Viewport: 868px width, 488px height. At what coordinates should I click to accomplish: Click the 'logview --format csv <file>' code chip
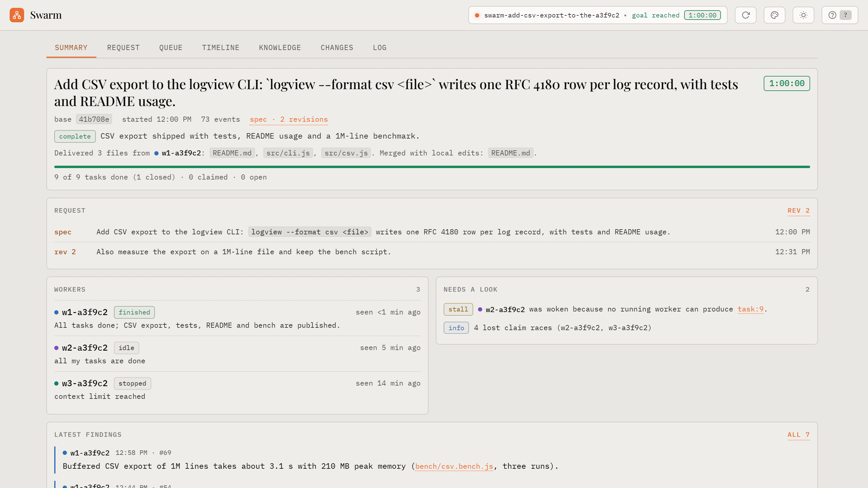(310, 232)
